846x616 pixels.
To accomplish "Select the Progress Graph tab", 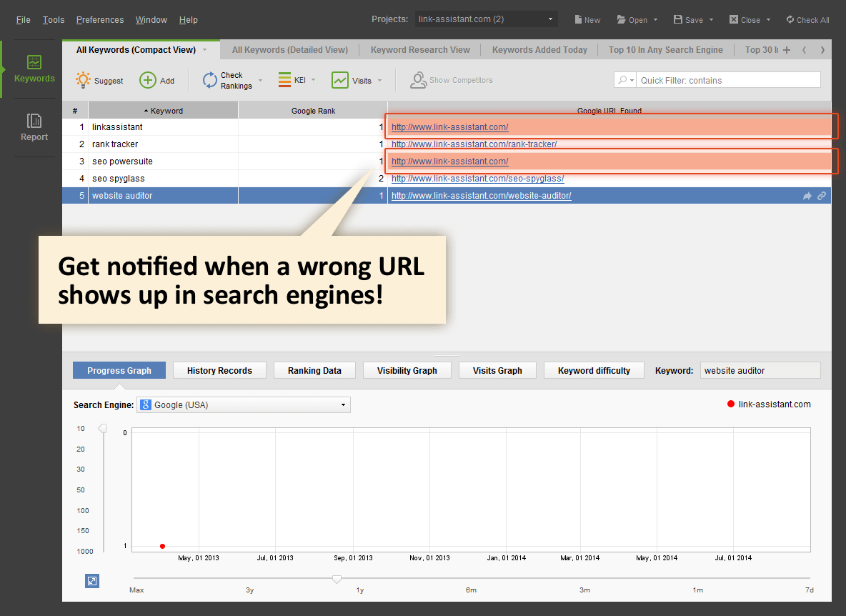I will [x=119, y=371].
